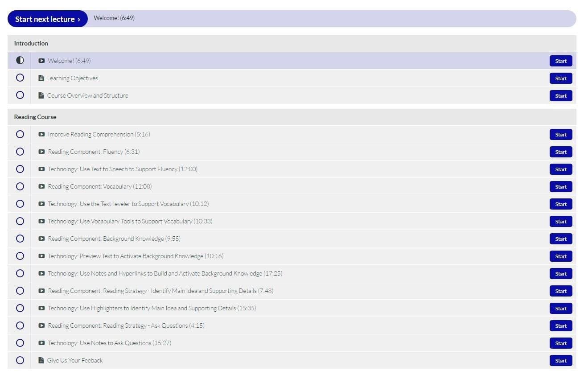Viewport: 588px width, 379px height.
Task: Click the Welcome! (6:49) label in top progress bar
Action: (114, 18)
